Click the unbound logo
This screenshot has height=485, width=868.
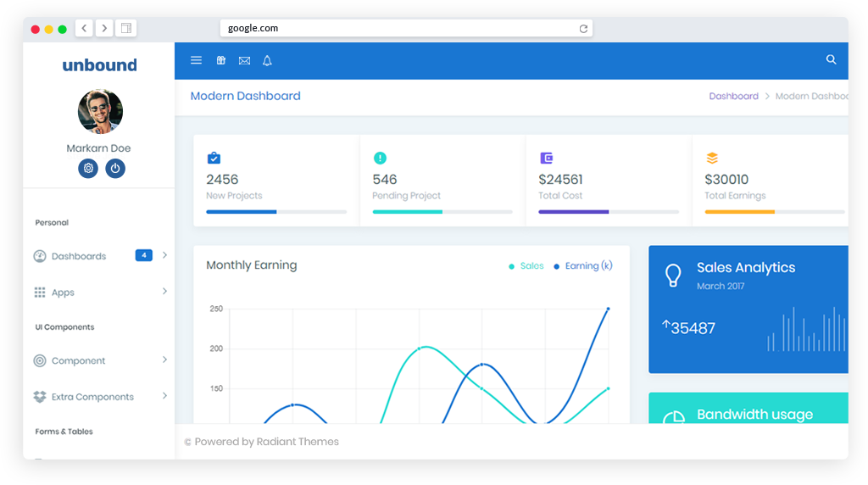pyautogui.click(x=99, y=65)
